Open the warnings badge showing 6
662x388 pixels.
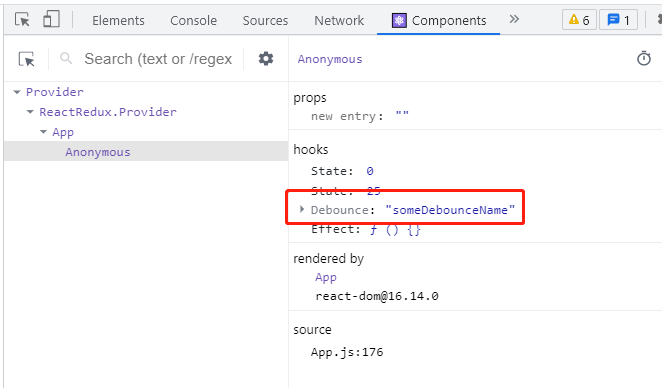pyautogui.click(x=579, y=20)
